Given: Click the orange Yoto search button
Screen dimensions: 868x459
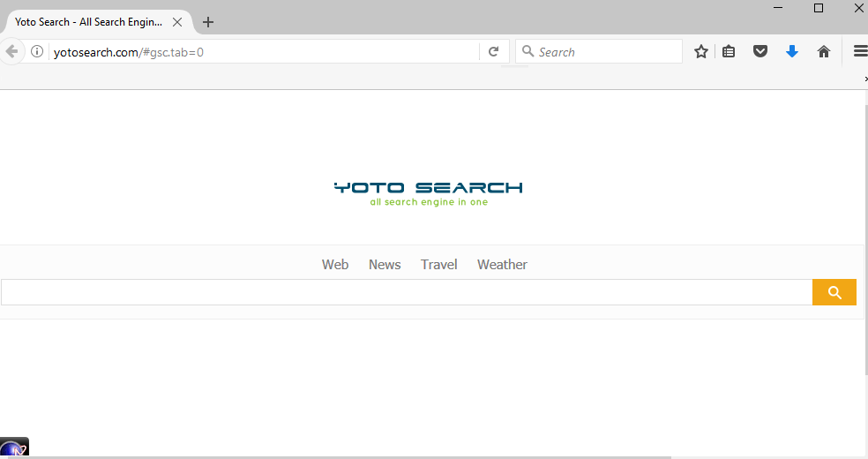Looking at the screenshot, I should point(834,293).
